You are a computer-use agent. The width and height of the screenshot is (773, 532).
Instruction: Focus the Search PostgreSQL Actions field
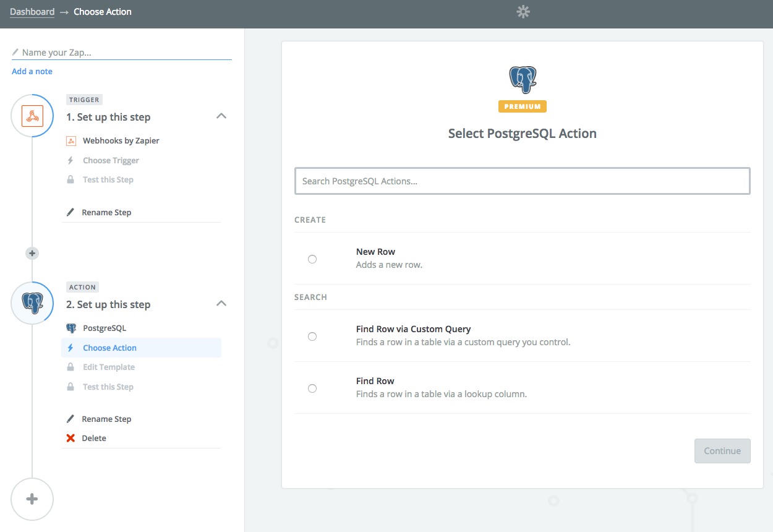pos(523,181)
